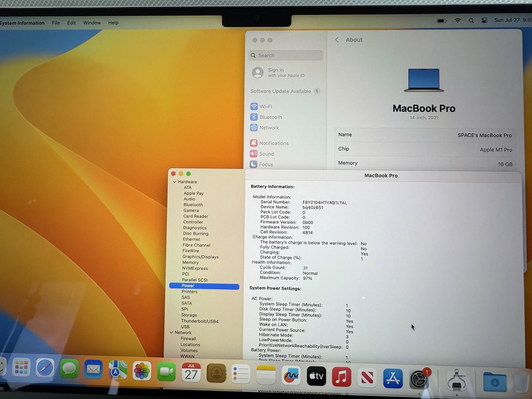Screen dimensions: 532x399
Task: Open the File menu
Action: pos(56,23)
